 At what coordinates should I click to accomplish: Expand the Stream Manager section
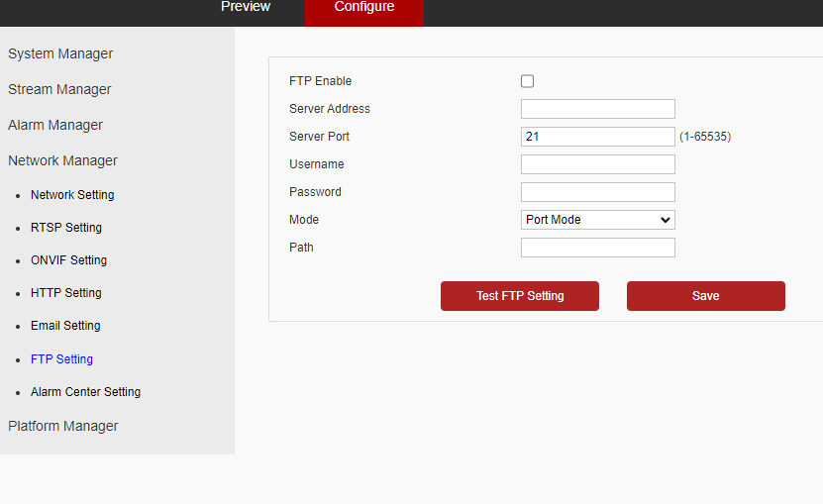59,89
